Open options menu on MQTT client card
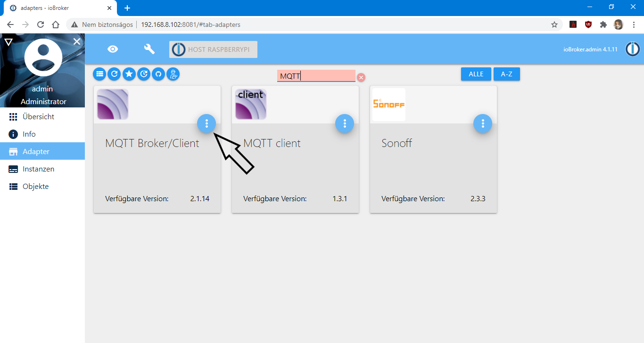 [x=345, y=123]
